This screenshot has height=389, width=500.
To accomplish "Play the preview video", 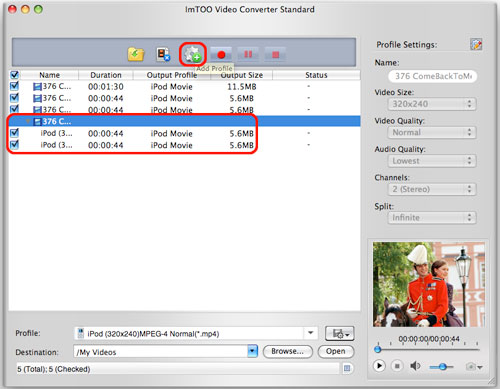I will pos(379,366).
